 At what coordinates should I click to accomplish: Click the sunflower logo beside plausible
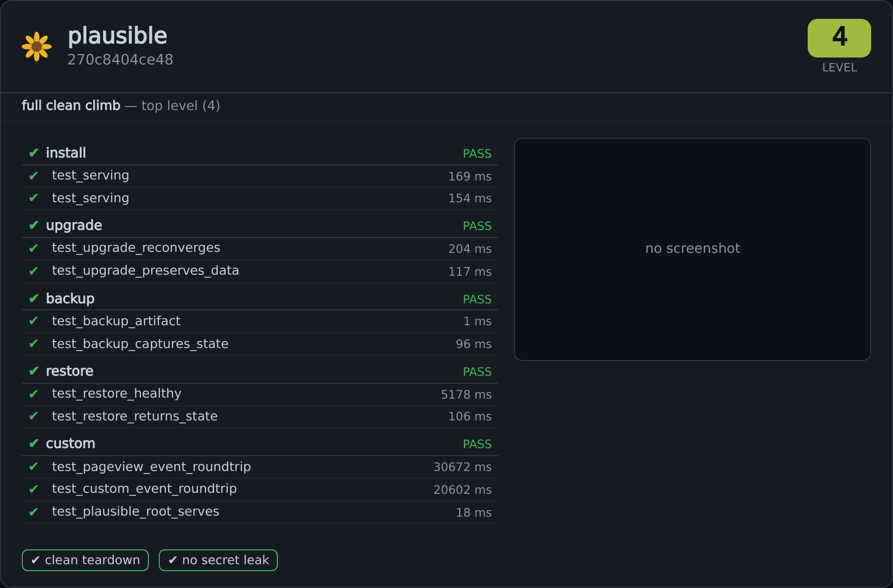tap(37, 47)
